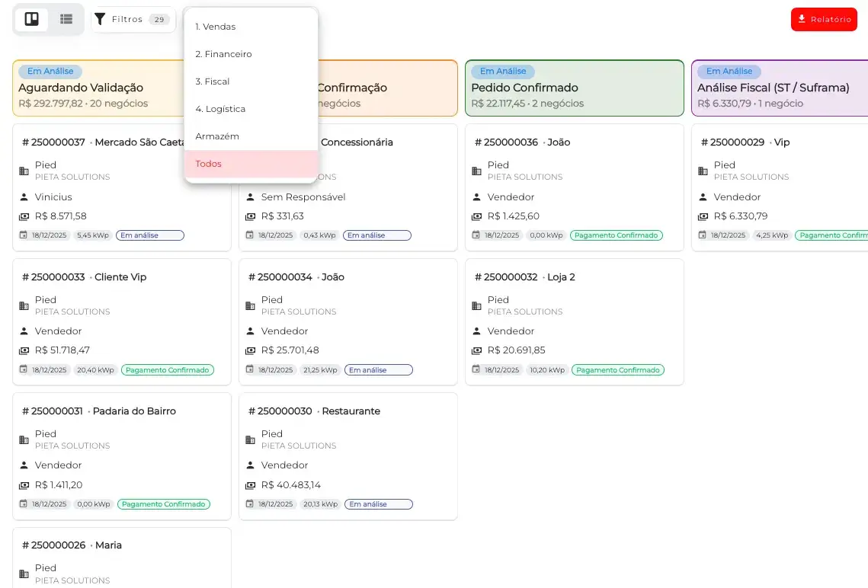
Task: Click company building icon on deal 250000033
Action: point(24,305)
